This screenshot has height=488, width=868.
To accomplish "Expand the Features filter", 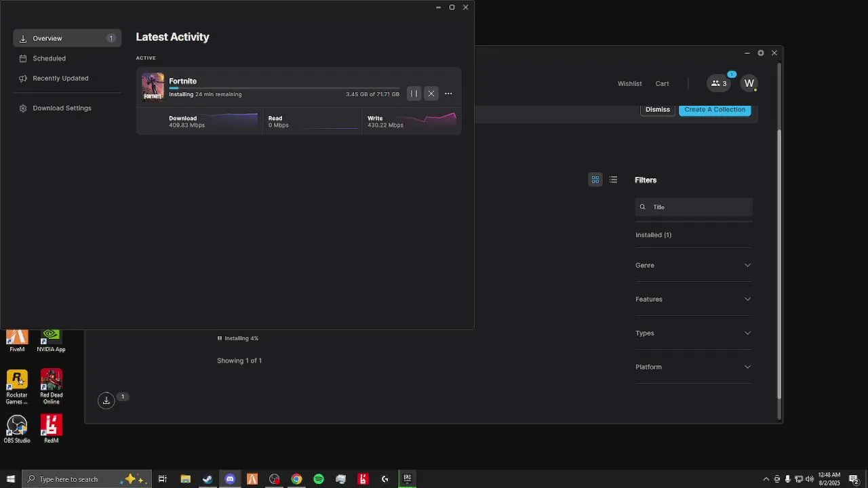I will pos(694,299).
